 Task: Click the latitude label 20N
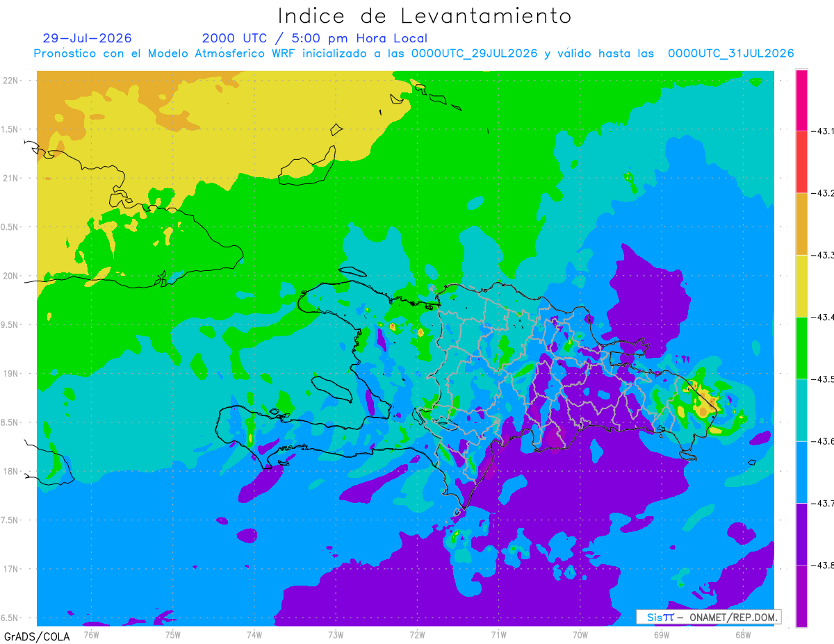click(x=11, y=276)
